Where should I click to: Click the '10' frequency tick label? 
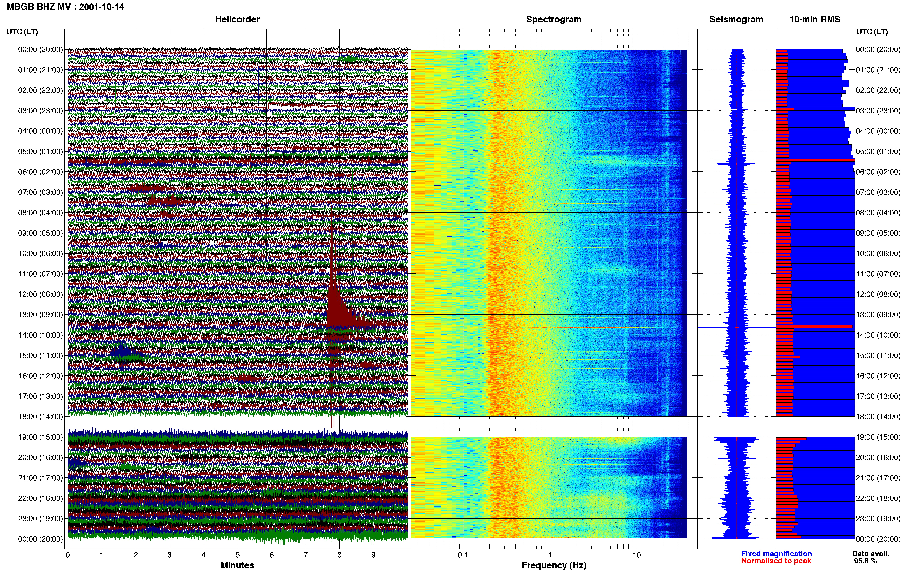tap(637, 555)
